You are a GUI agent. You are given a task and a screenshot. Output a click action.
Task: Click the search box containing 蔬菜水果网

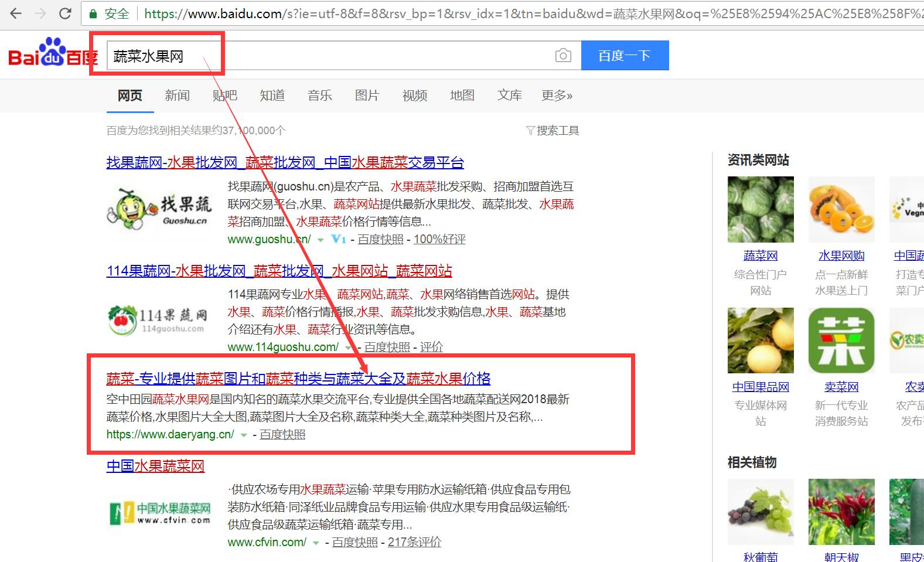pyautogui.click(x=328, y=56)
